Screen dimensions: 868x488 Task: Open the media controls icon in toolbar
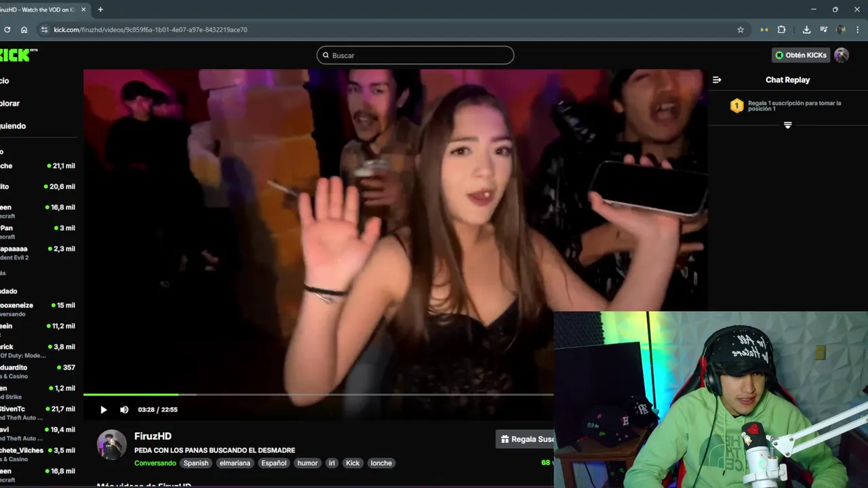[824, 30]
